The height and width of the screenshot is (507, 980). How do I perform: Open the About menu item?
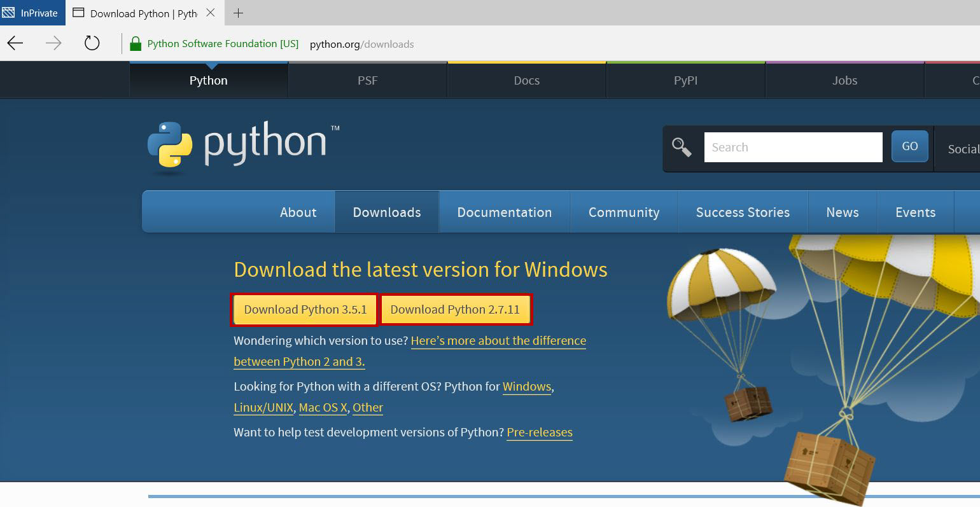pos(298,212)
